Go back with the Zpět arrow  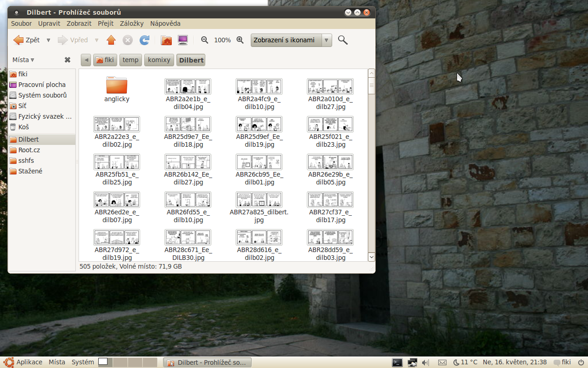(x=27, y=40)
